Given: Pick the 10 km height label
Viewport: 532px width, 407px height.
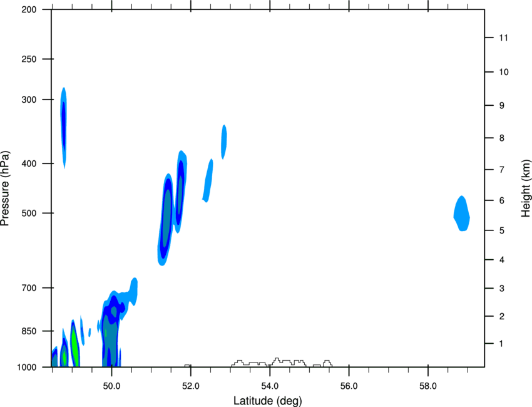Looking at the screenshot, I should (503, 72).
